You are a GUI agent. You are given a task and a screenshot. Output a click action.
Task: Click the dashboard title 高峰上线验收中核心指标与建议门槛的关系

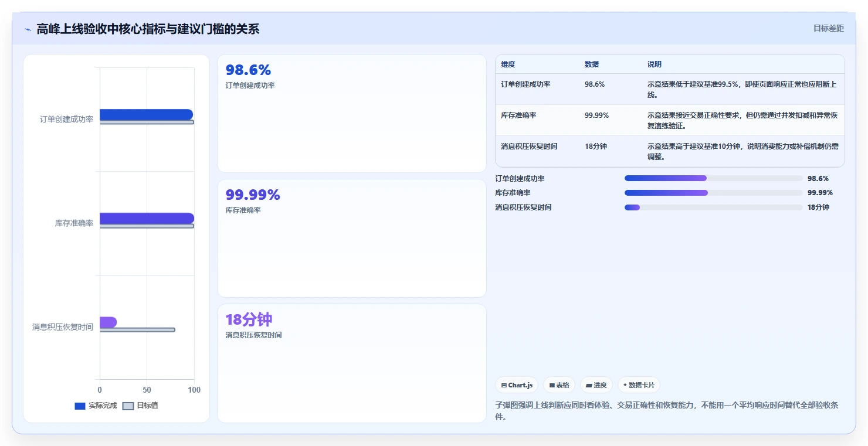[148, 29]
